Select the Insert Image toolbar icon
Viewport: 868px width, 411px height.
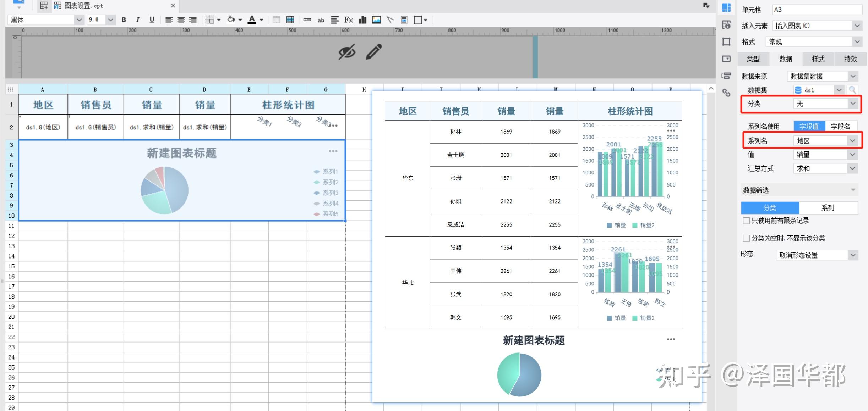click(376, 20)
